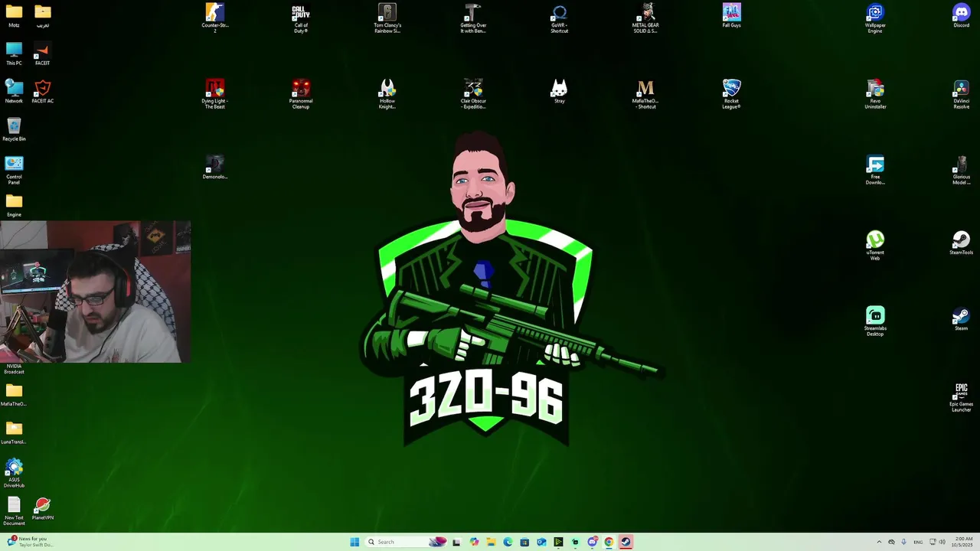Click the Network desktop icon
The height and width of the screenshot is (551, 980).
(14, 91)
